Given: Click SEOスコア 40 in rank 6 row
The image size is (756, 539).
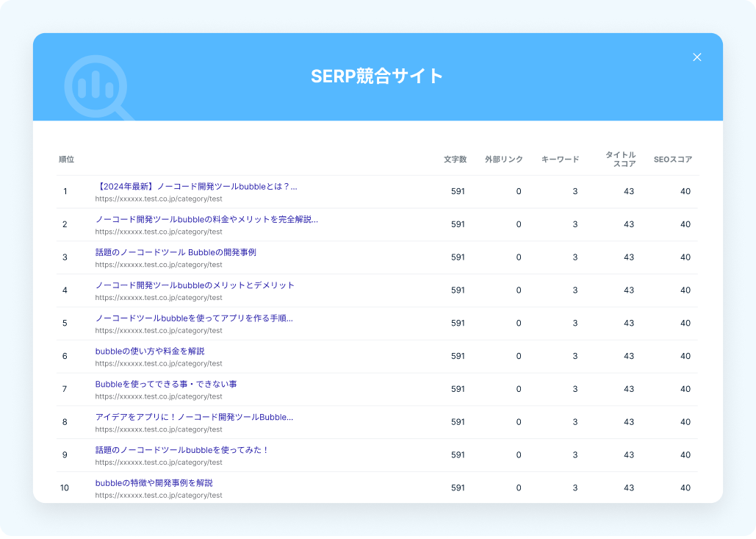Looking at the screenshot, I should [x=685, y=356].
